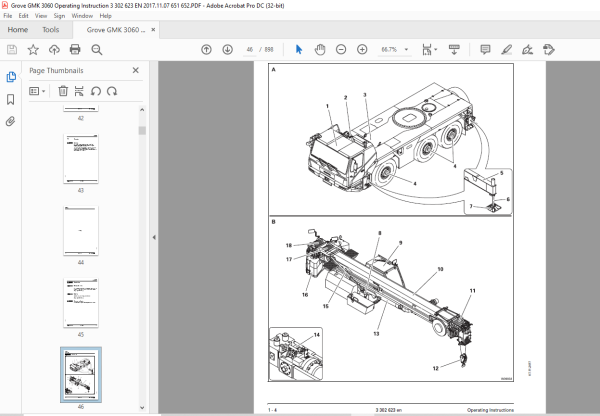Zoom out with the minus circle icon
This screenshot has height=416, width=600.
(x=341, y=49)
